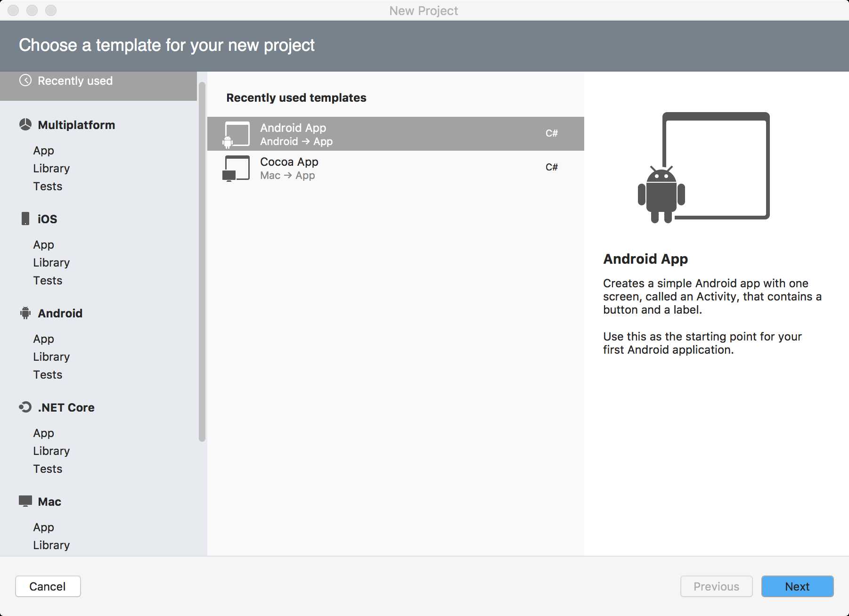Click the Mac monitor icon
Image resolution: width=849 pixels, height=616 pixels.
point(25,501)
